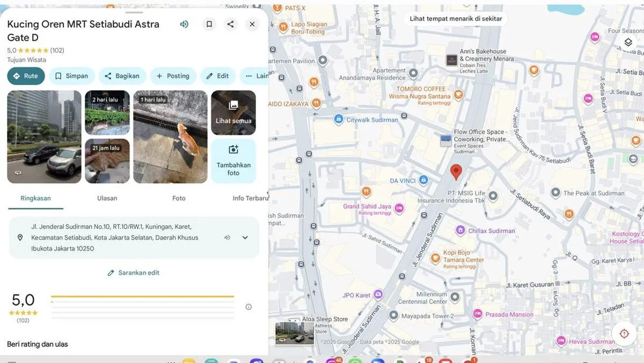Center map on my location
Image resolution: width=644 pixels, height=363 pixels.
(624, 333)
